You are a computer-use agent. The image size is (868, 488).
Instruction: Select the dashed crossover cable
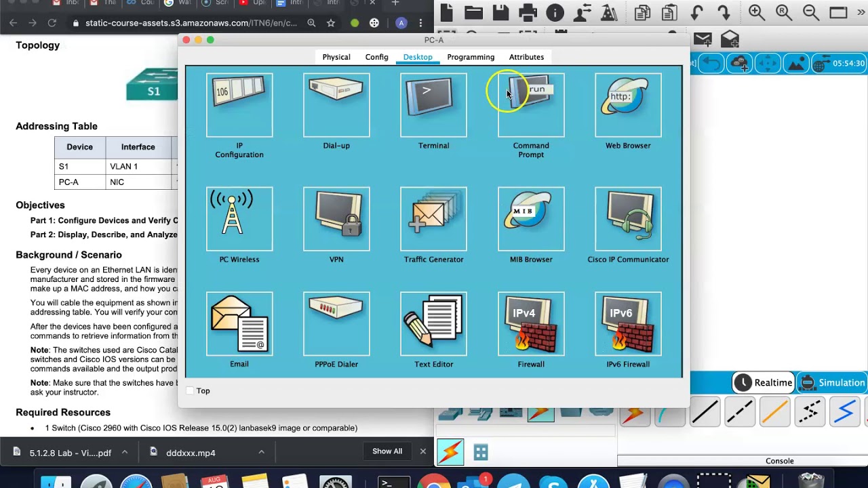[x=740, y=412]
